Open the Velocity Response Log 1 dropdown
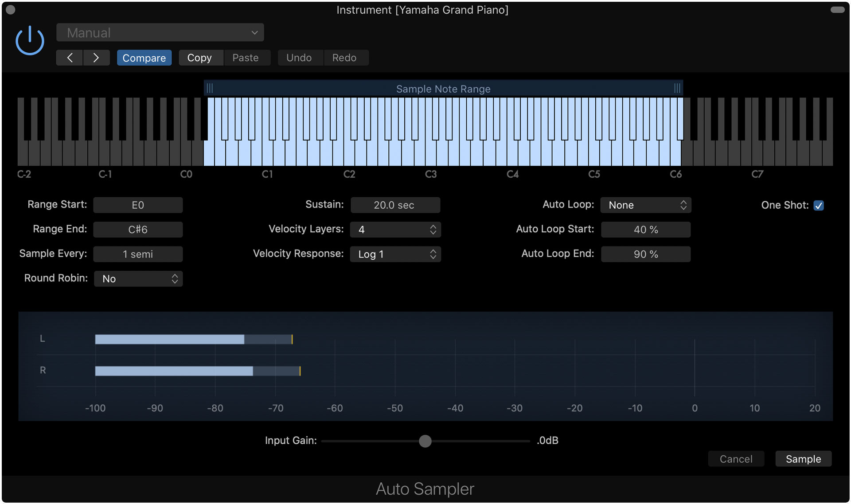851x504 pixels. tap(395, 254)
